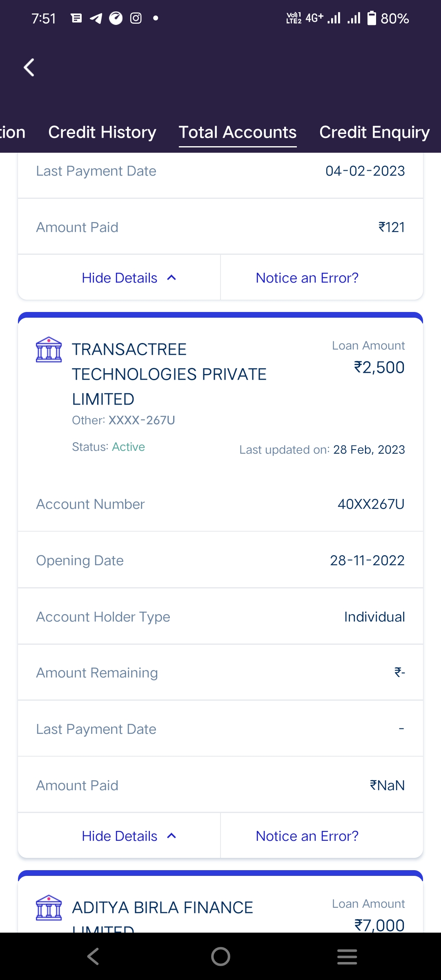The width and height of the screenshot is (441, 980).
Task: Tap the ₹NaN Amount Paid value
Action: pyautogui.click(x=387, y=785)
